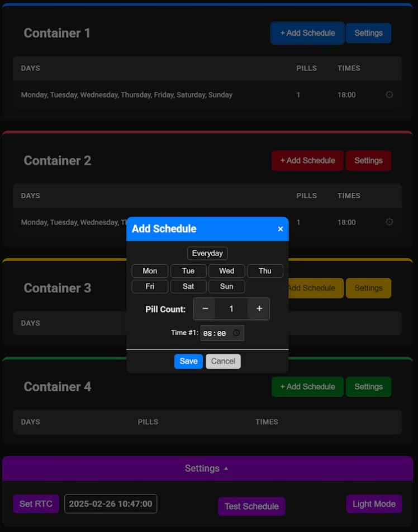Viewport: 418px width, 532px height.
Task: Select Sat in day picker
Action: (188, 287)
